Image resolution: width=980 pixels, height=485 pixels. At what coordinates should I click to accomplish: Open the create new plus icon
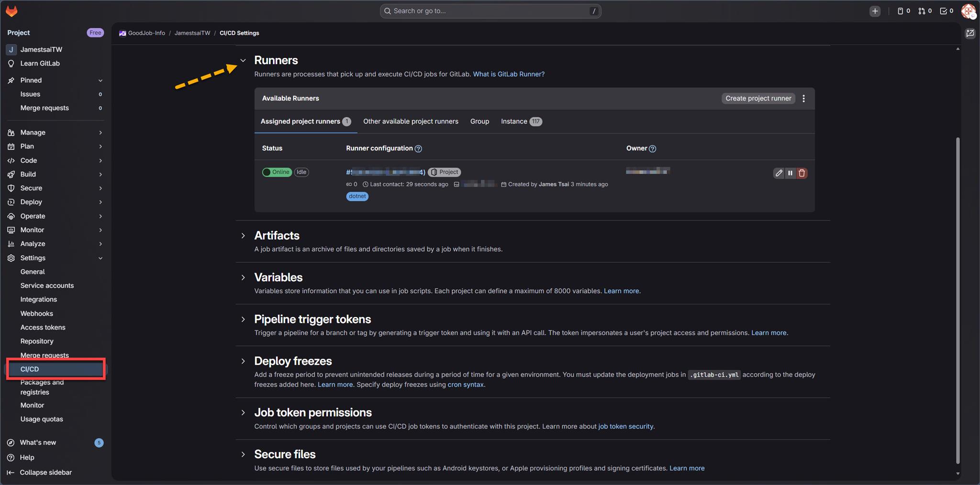[x=875, y=11]
